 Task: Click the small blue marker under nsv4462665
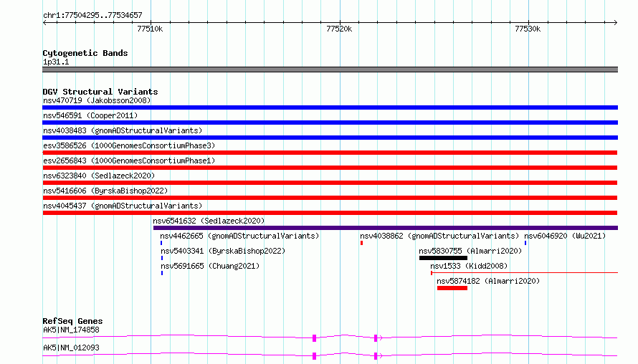tap(161, 243)
